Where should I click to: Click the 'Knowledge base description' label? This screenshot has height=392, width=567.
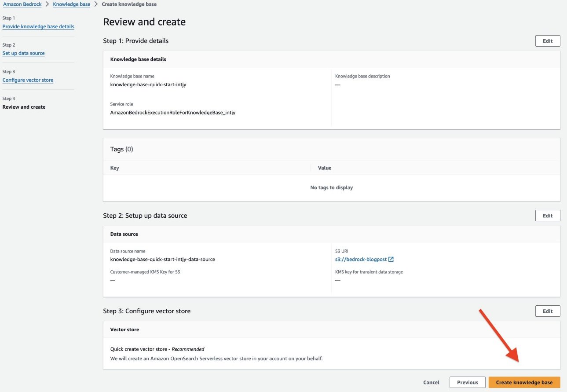pos(362,76)
